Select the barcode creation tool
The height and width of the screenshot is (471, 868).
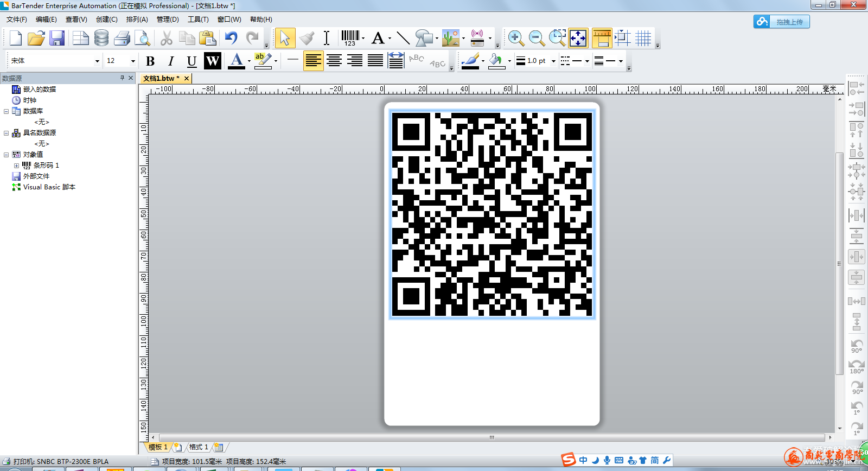tap(350, 38)
